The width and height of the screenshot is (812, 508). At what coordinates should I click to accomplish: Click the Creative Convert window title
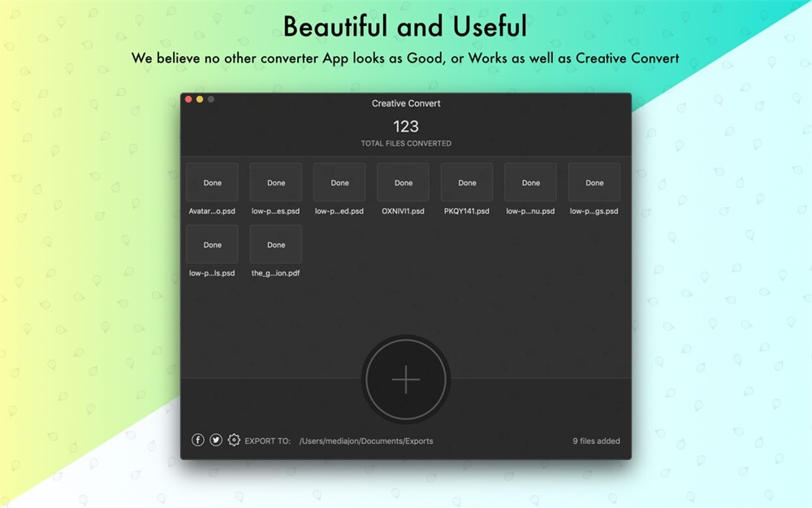coord(406,103)
